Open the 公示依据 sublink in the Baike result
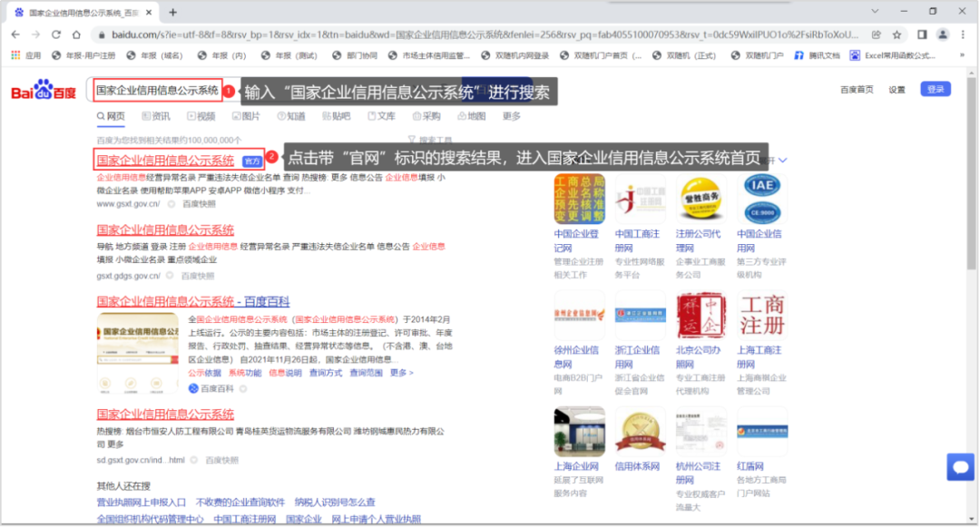Image resolution: width=980 pixels, height=527 pixels. (204, 373)
